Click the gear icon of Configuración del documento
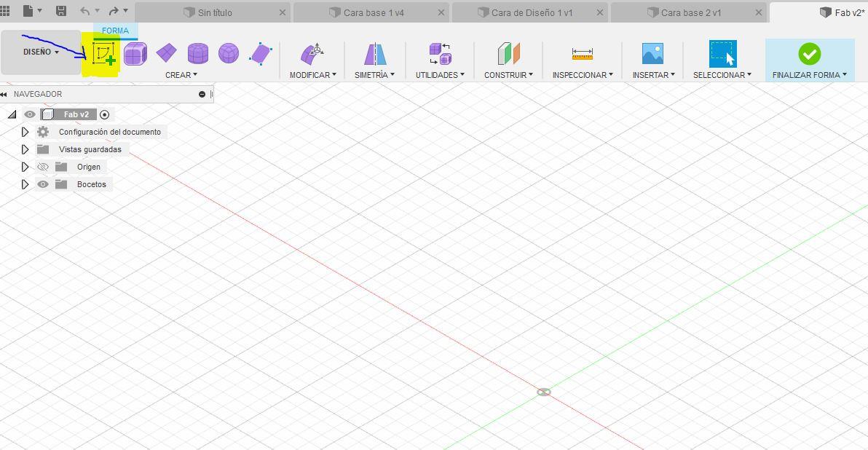Image resolution: width=868 pixels, height=450 pixels. pyautogui.click(x=43, y=132)
